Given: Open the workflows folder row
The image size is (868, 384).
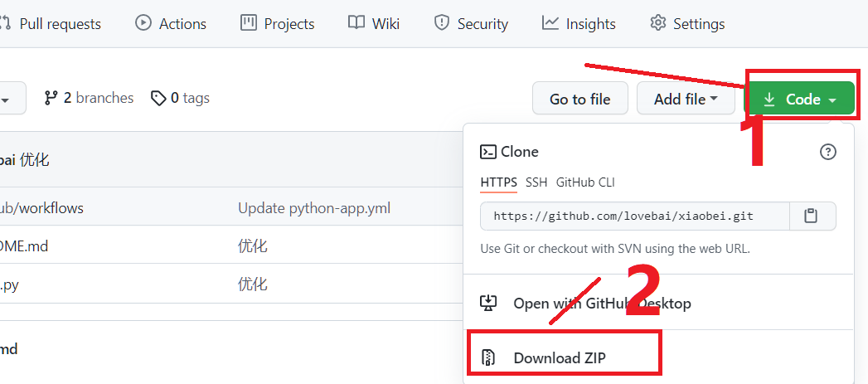Looking at the screenshot, I should tap(42, 208).
